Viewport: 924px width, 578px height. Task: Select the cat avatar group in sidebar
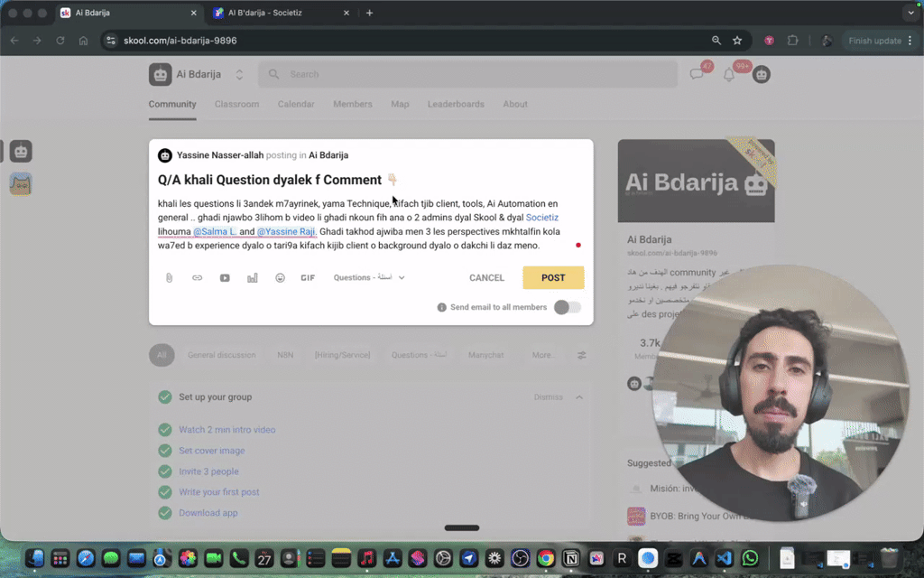(21, 184)
